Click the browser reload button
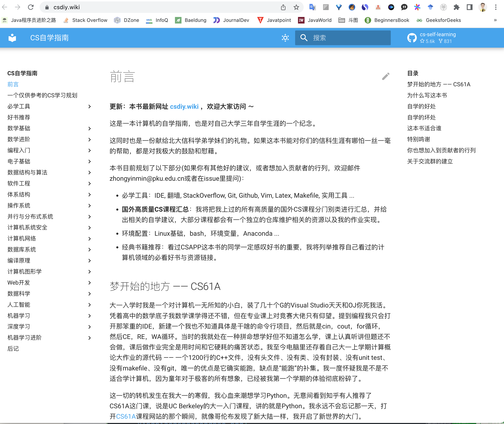The width and height of the screenshot is (504, 424). click(x=31, y=7)
